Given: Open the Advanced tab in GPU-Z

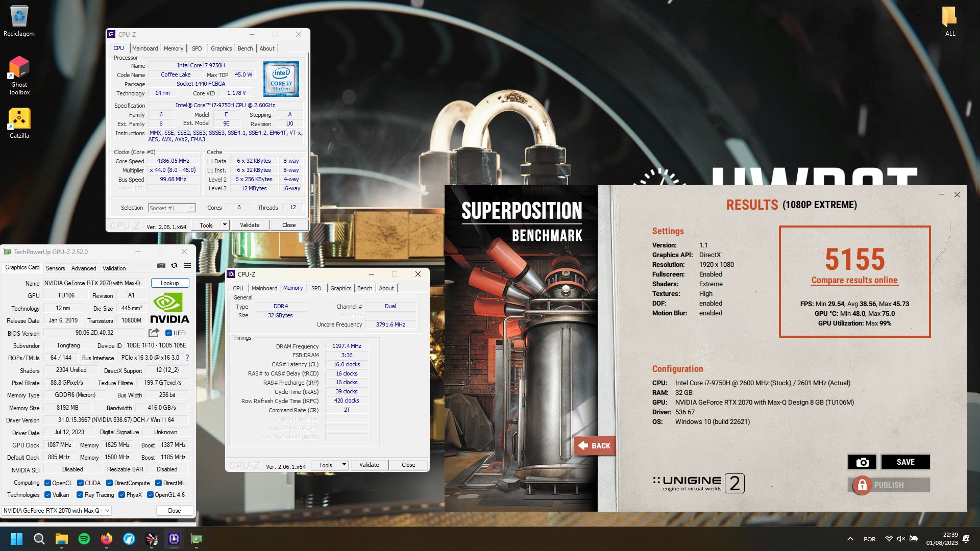Looking at the screenshot, I should 84,268.
